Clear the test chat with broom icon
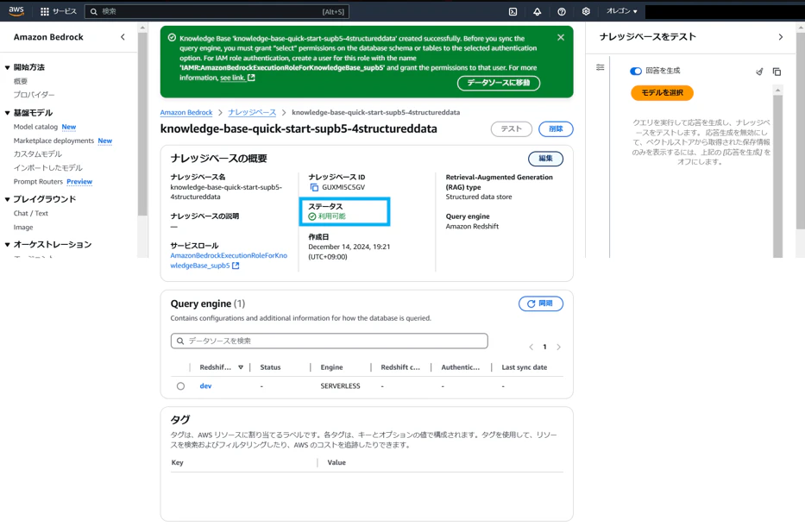The width and height of the screenshot is (805, 532). 759,72
